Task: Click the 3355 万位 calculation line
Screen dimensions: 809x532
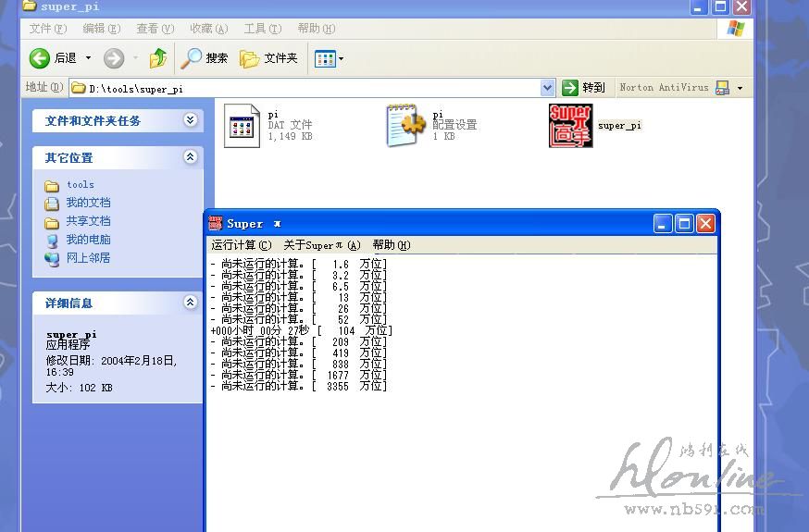Action: point(299,386)
